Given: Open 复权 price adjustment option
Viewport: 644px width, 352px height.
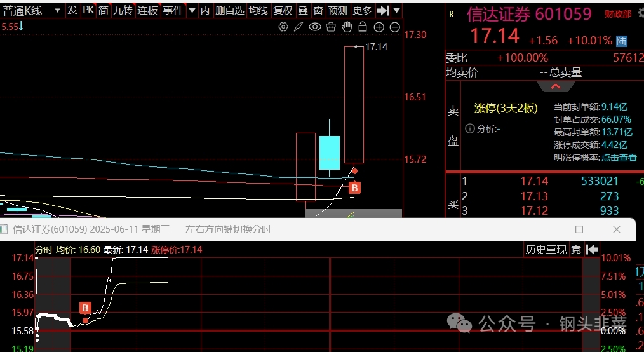Looking at the screenshot, I should coord(283,10).
